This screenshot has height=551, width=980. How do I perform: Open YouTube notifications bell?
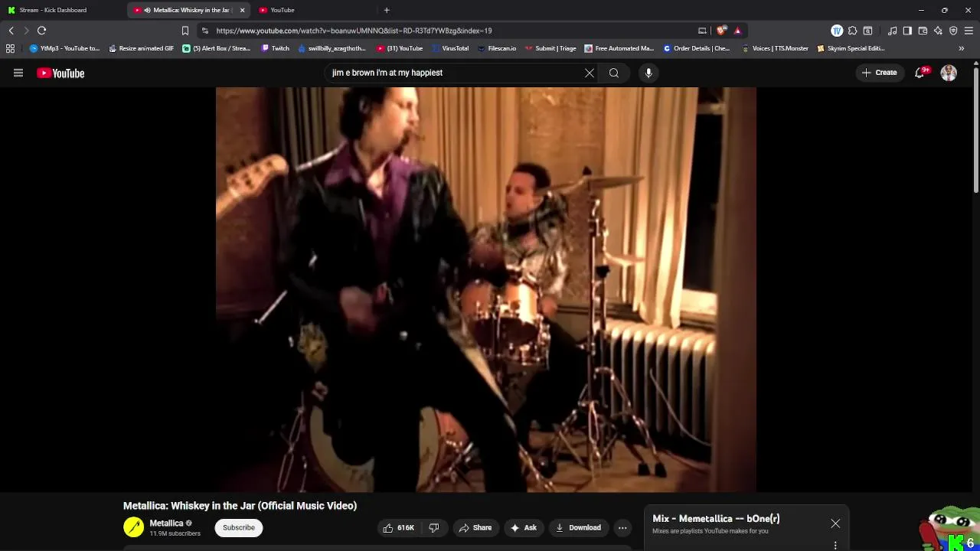(x=920, y=73)
